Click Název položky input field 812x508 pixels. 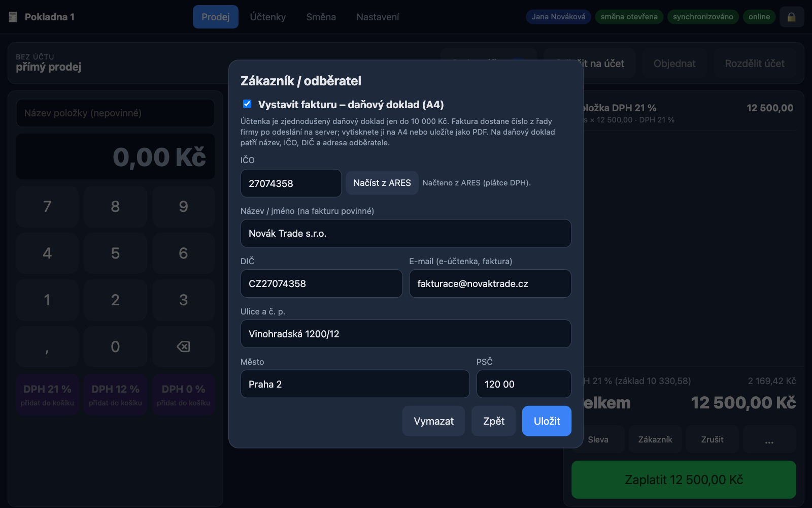click(x=115, y=113)
